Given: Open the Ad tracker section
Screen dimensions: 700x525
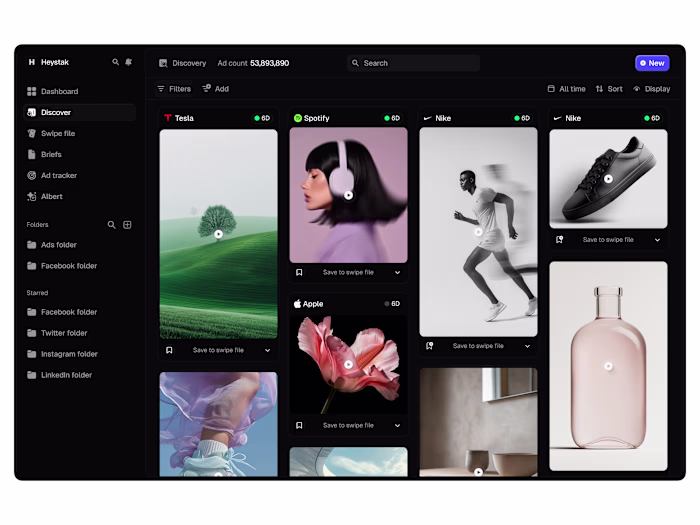Looking at the screenshot, I should [79, 175].
